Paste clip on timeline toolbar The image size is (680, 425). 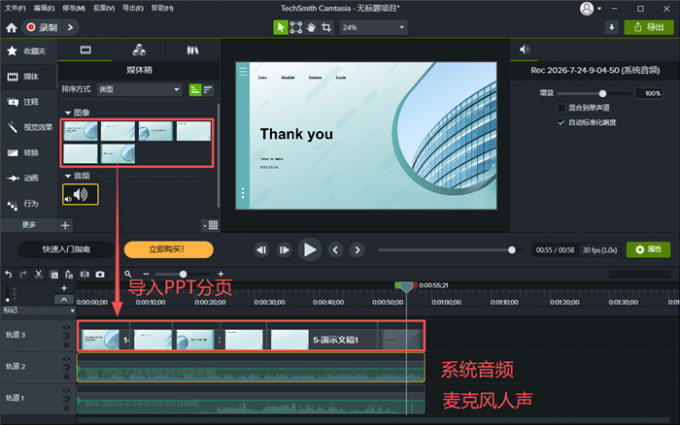click(x=69, y=274)
